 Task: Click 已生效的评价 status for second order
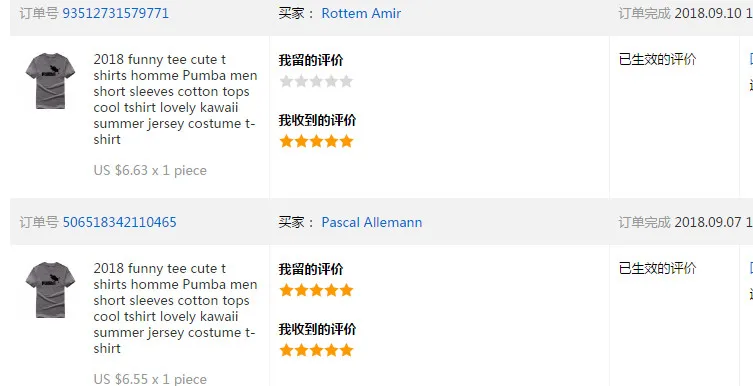[657, 268]
